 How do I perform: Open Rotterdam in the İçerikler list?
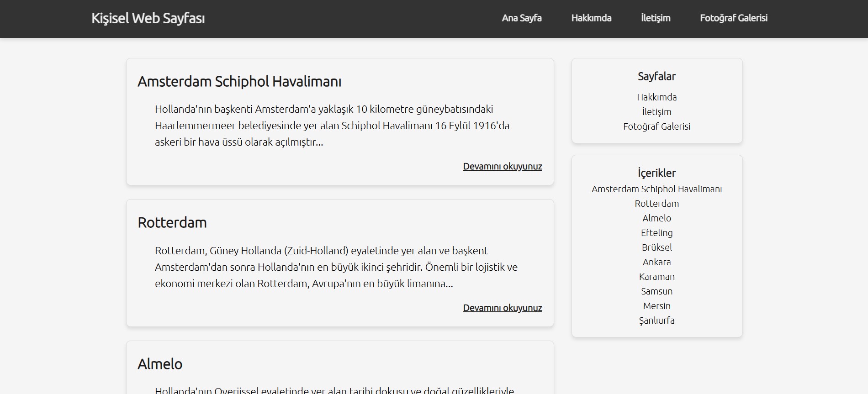(x=657, y=204)
